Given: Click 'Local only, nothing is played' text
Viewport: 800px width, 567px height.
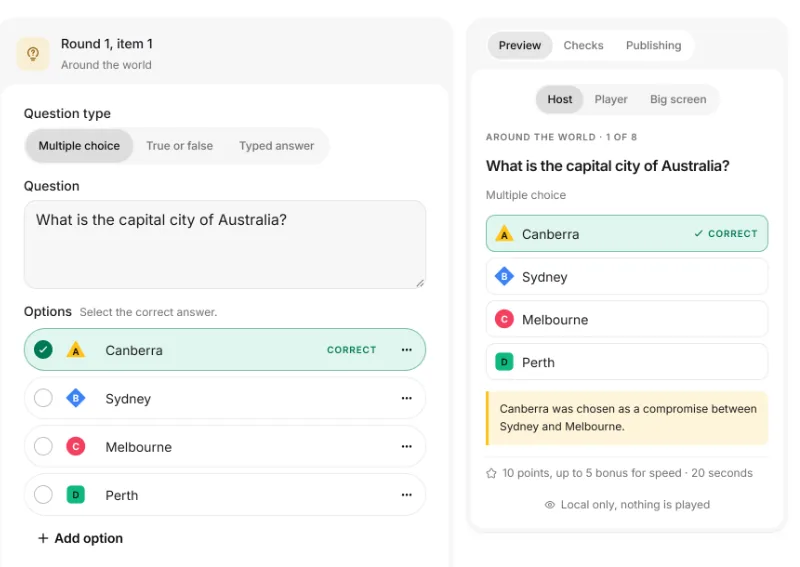Looking at the screenshot, I should coord(635,505).
